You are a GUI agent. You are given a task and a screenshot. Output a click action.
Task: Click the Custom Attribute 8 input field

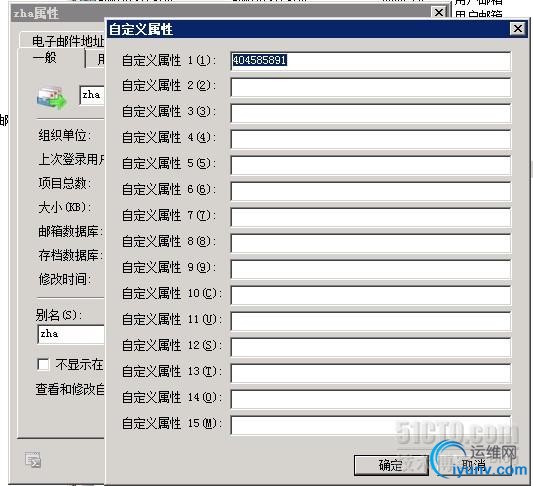coord(371,243)
